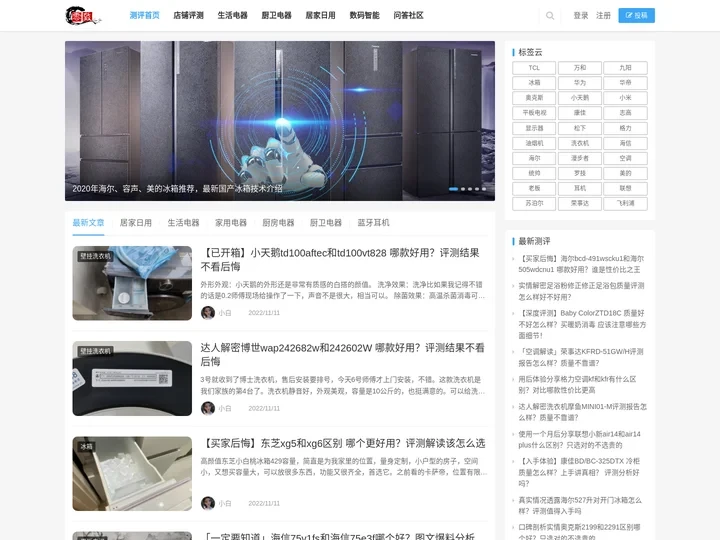The width and height of the screenshot is (720, 540).
Task: Open review 实情解密足浴粉修正
Action: click(581, 292)
